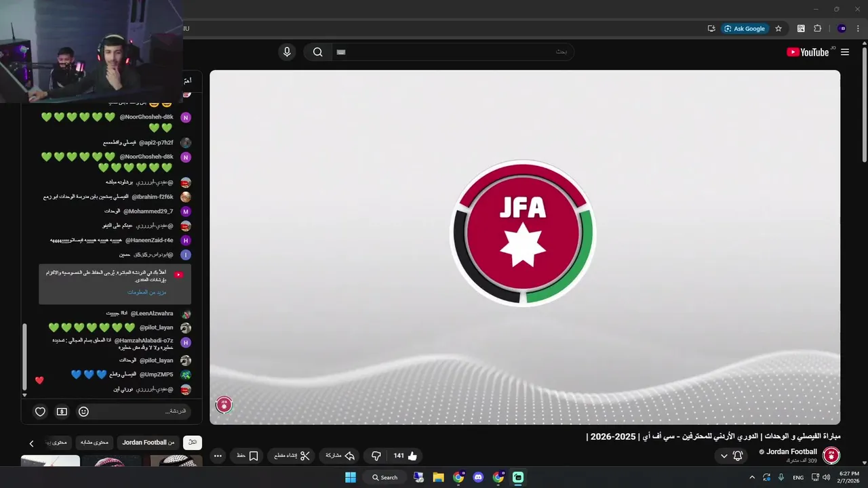The height and width of the screenshot is (488, 868).
Task: Click @UmpZMP5 chat username
Action: [156, 374]
